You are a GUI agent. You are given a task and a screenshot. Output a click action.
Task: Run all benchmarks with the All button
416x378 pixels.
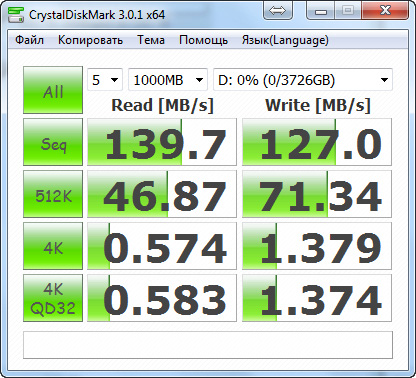click(53, 90)
